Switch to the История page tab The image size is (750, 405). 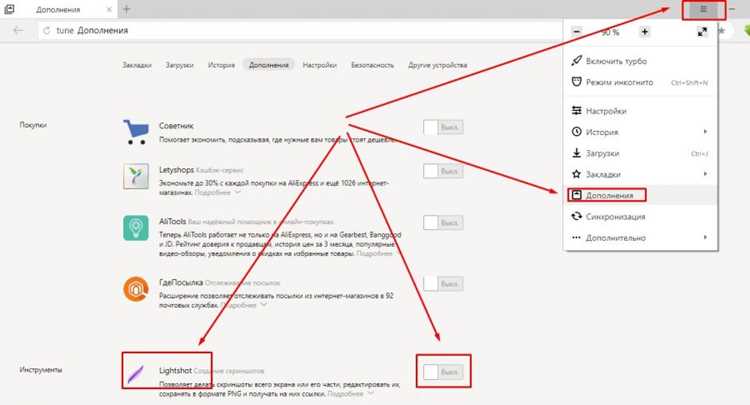221,65
